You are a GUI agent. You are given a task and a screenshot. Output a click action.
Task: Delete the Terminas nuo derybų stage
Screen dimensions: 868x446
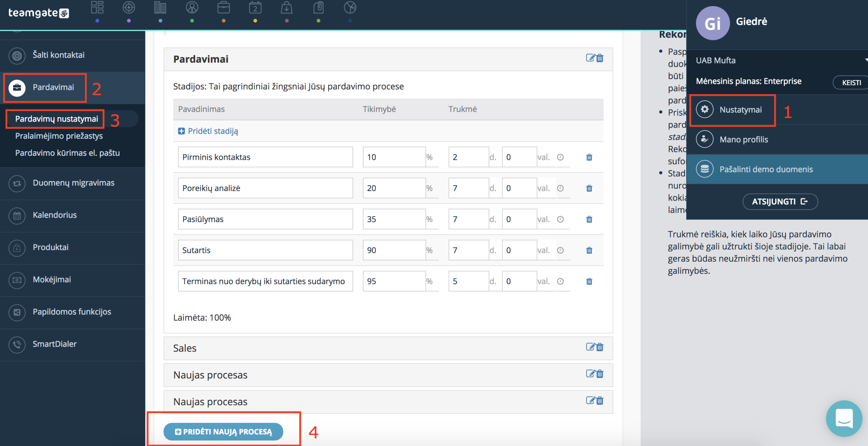[589, 281]
